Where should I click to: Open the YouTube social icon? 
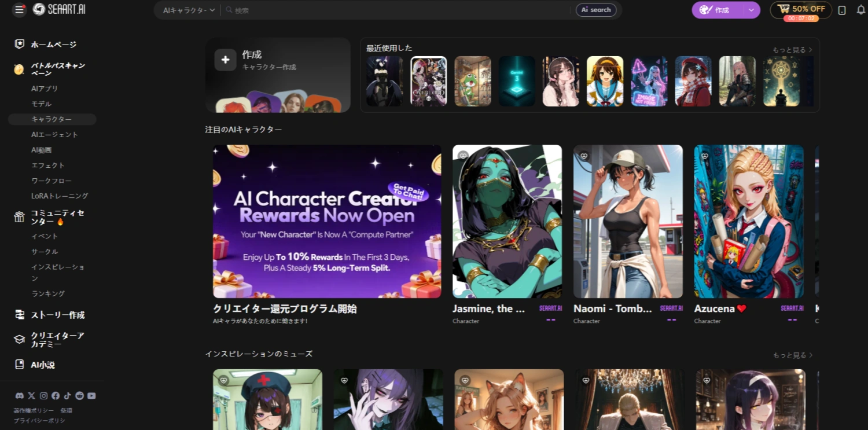(x=91, y=396)
